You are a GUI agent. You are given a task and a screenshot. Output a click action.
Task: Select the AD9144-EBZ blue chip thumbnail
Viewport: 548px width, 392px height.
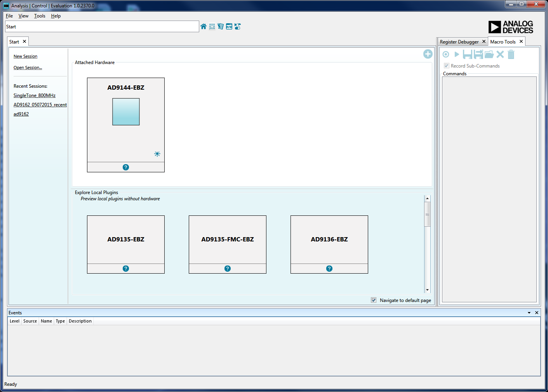click(126, 112)
